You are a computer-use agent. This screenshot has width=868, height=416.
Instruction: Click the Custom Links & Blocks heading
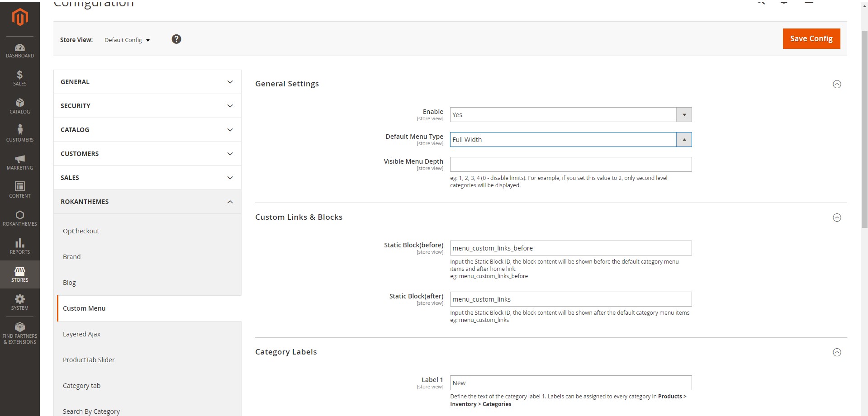pos(299,217)
